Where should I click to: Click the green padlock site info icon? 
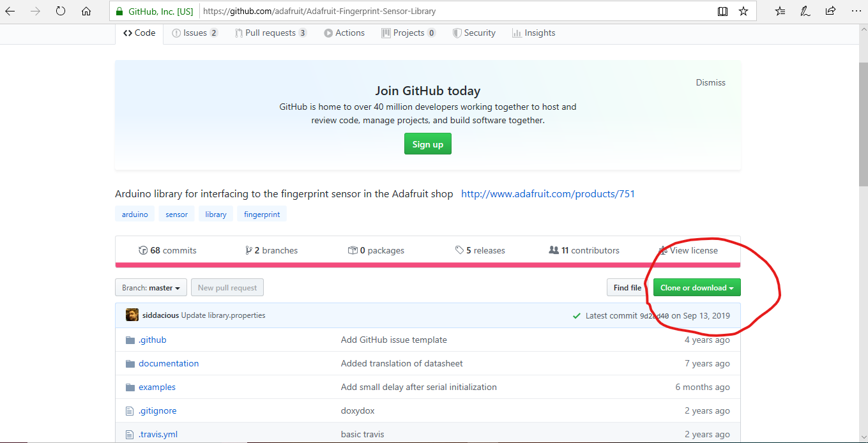coord(119,11)
